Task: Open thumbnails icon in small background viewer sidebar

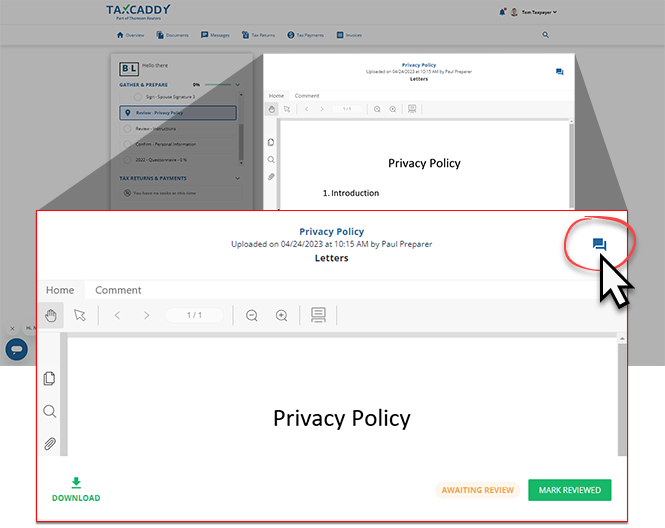Action: [x=271, y=142]
